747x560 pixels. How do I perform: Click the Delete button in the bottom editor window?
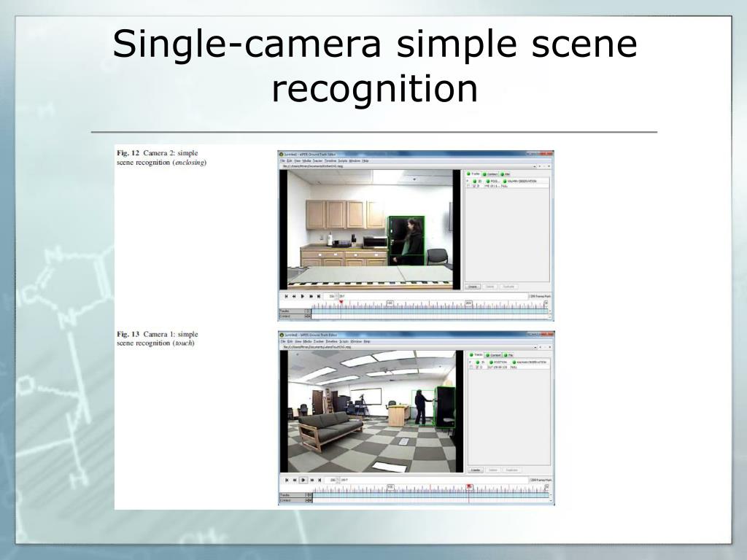pyautogui.click(x=493, y=470)
